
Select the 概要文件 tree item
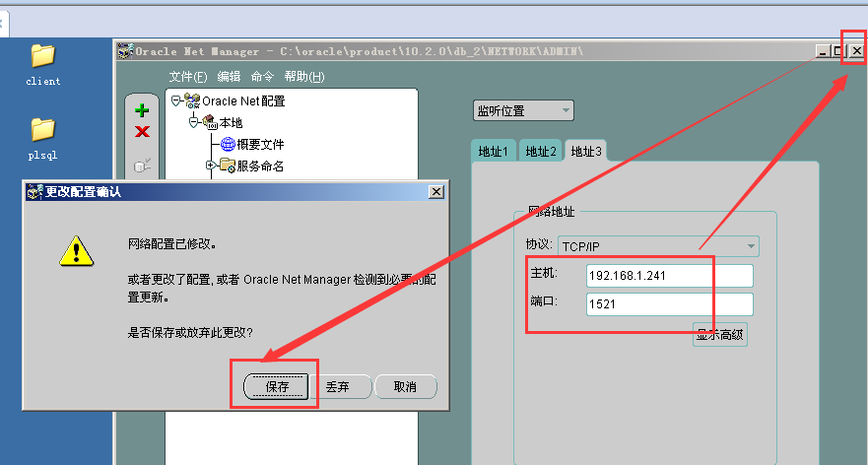click(260, 145)
